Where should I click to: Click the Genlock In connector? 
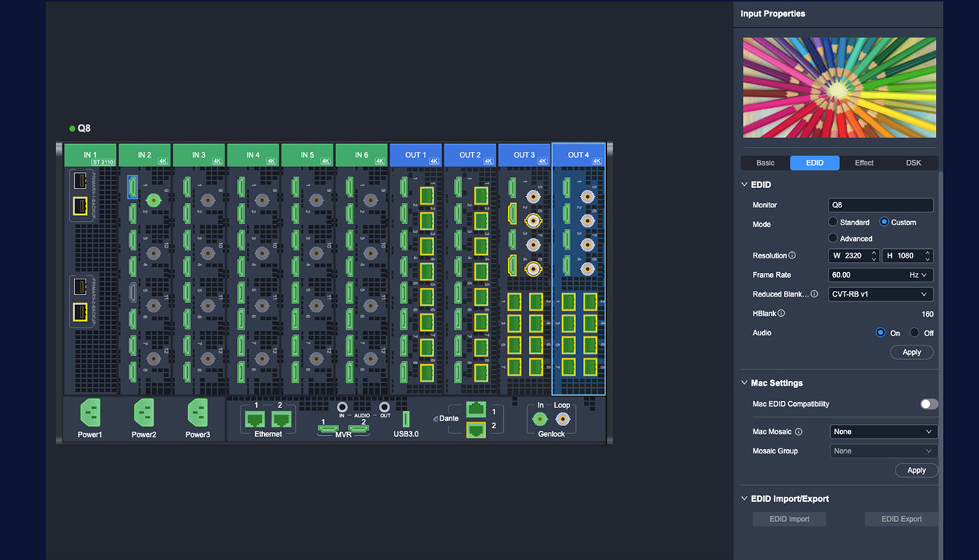[539, 419]
